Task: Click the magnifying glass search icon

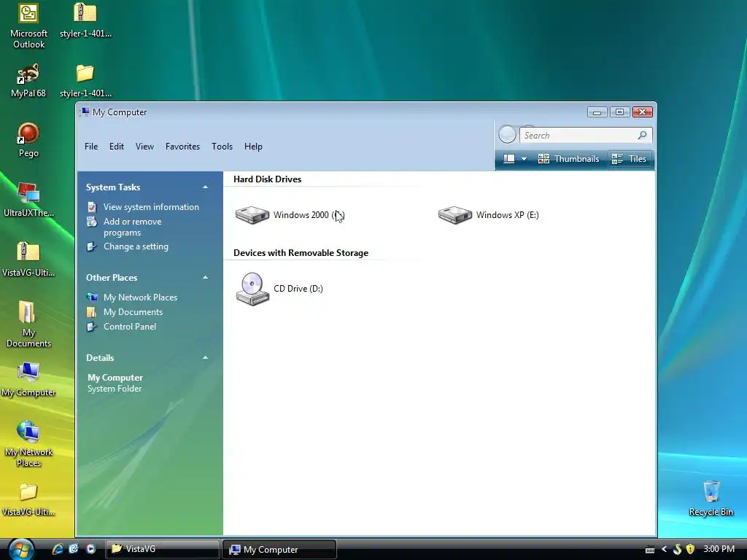Action: point(642,135)
